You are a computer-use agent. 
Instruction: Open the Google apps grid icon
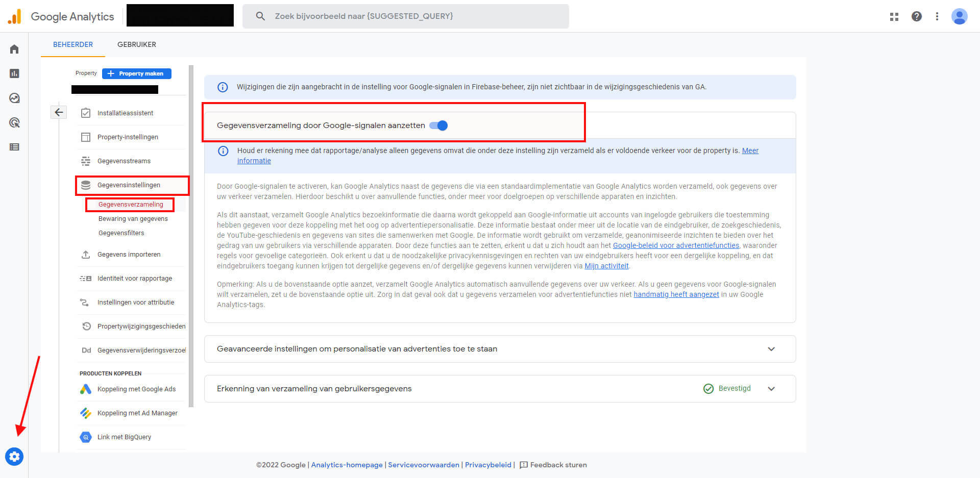click(x=894, y=16)
